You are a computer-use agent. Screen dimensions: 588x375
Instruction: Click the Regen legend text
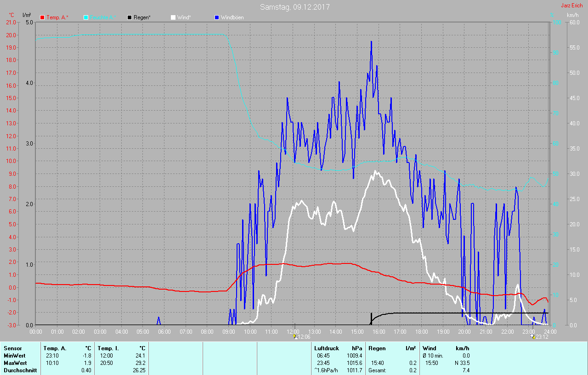[142, 17]
